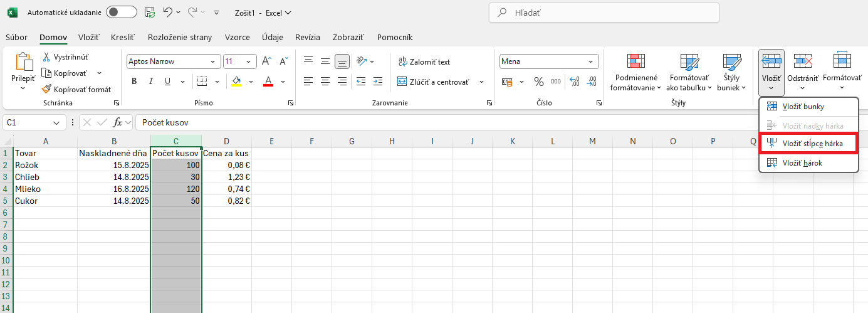Click Center horizontally icon
The image size is (868, 313).
[x=325, y=82]
